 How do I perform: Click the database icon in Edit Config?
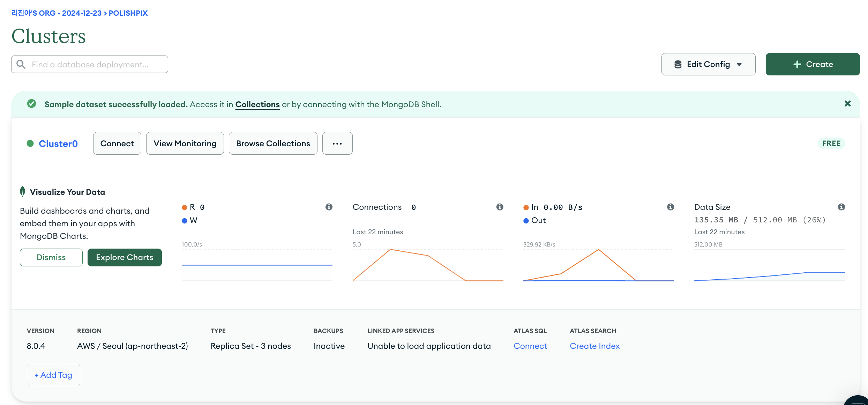point(678,64)
